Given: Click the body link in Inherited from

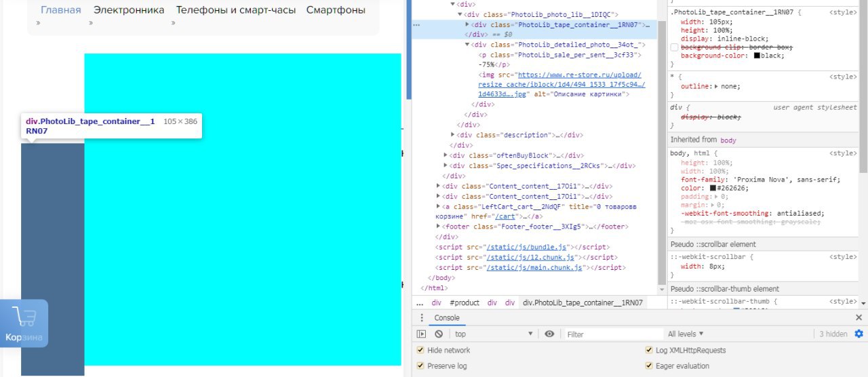Looking at the screenshot, I should (728, 140).
